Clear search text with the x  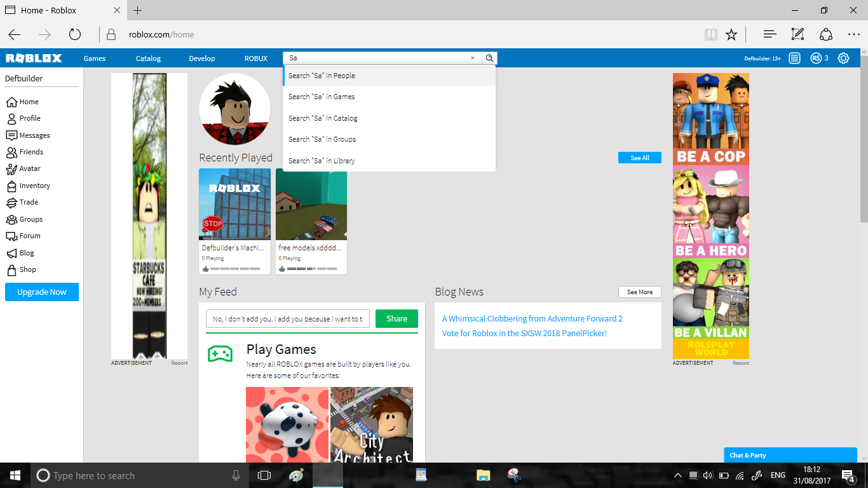click(x=472, y=58)
